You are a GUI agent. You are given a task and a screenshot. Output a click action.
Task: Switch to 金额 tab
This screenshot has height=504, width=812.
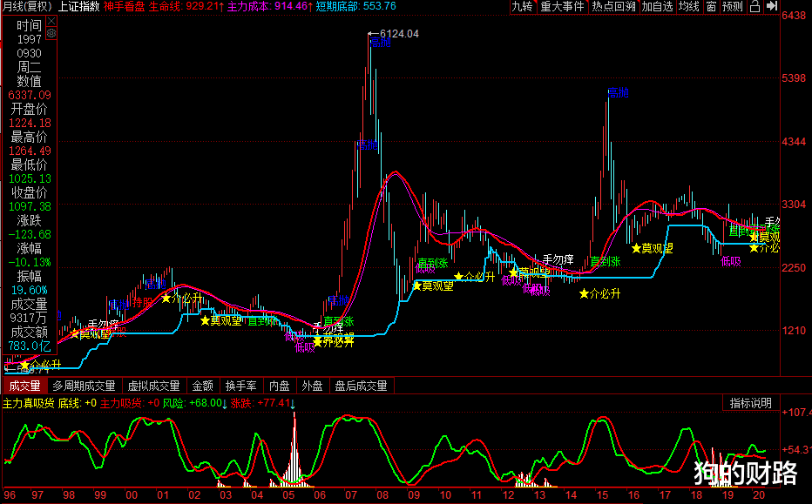(202, 386)
